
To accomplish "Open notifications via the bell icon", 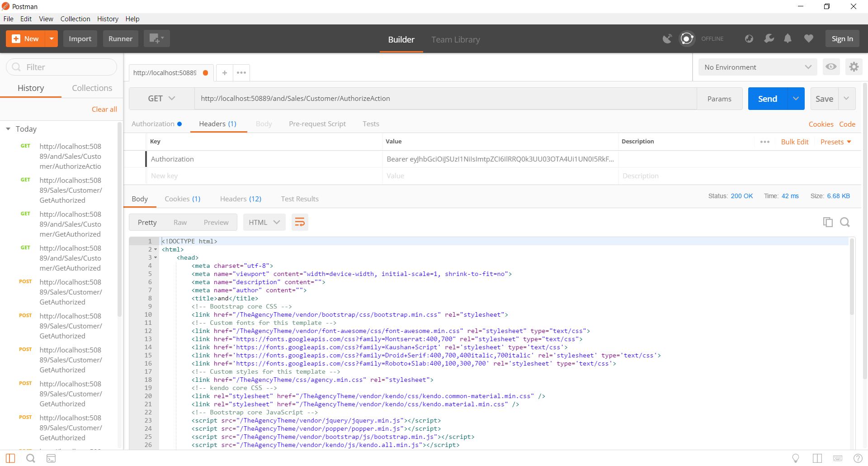I will coord(788,38).
